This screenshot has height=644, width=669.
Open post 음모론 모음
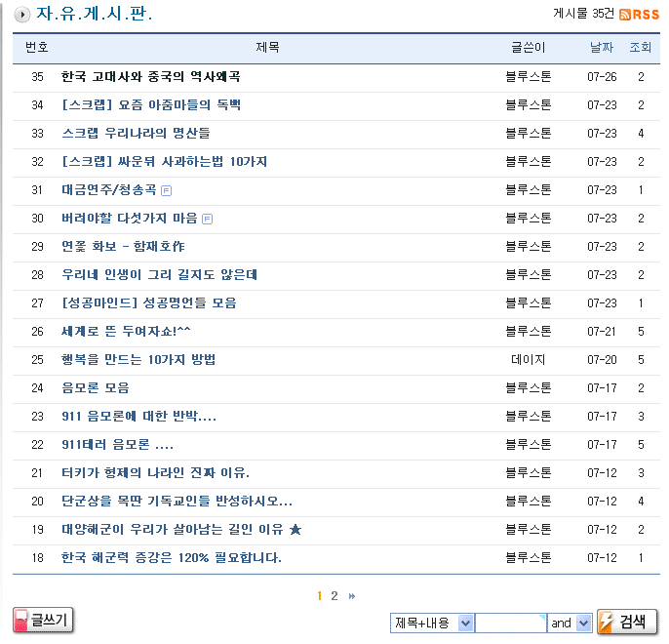click(x=96, y=388)
